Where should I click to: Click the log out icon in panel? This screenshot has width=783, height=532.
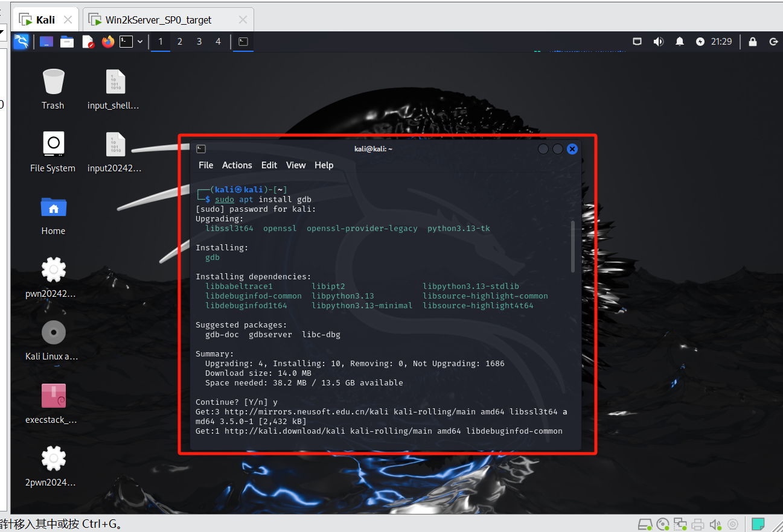[773, 42]
